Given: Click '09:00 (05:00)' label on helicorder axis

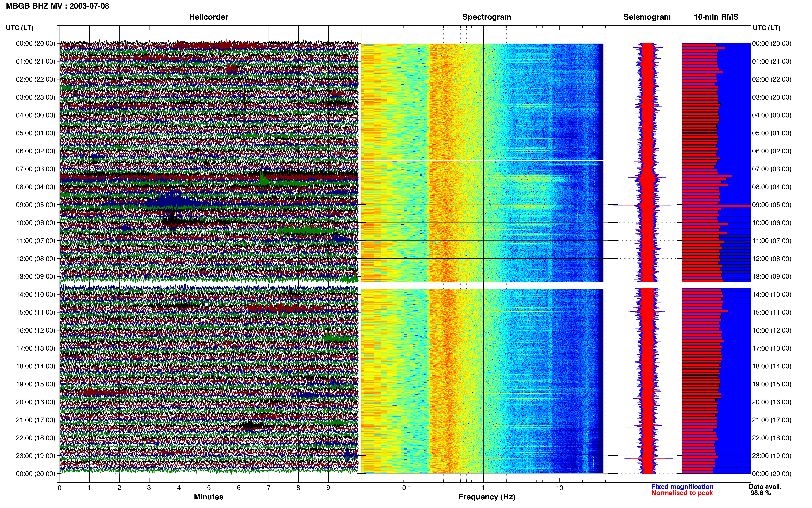Looking at the screenshot, I should (36, 205).
